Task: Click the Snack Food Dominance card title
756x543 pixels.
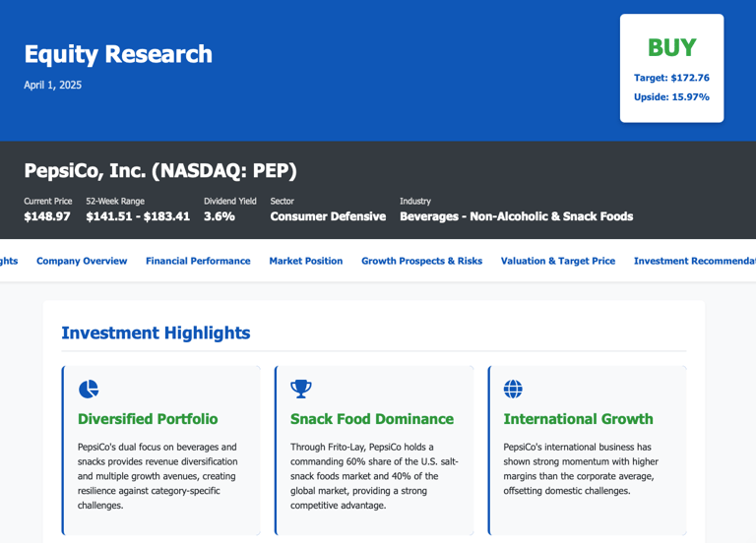Action: point(372,419)
